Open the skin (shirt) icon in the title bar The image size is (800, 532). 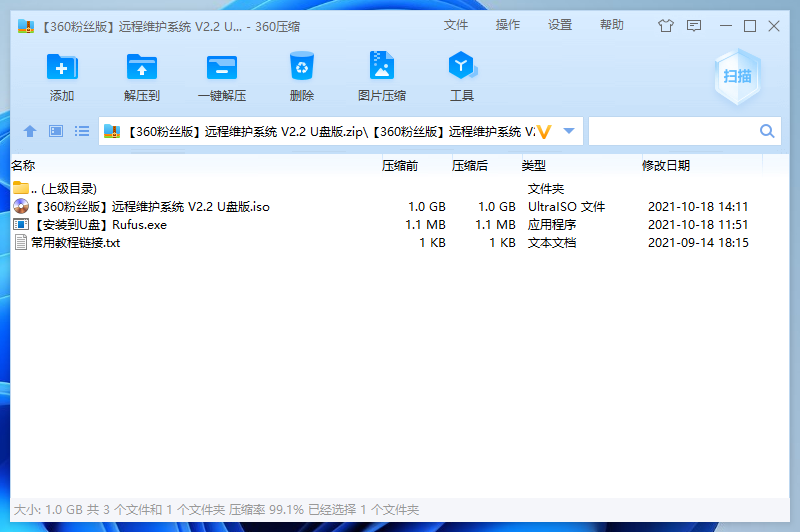(665, 26)
